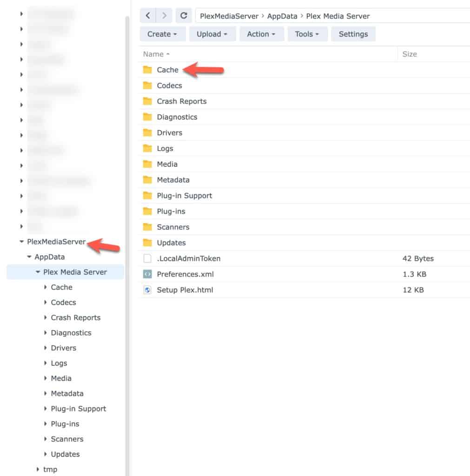Sort files by the Name column header

pos(156,54)
